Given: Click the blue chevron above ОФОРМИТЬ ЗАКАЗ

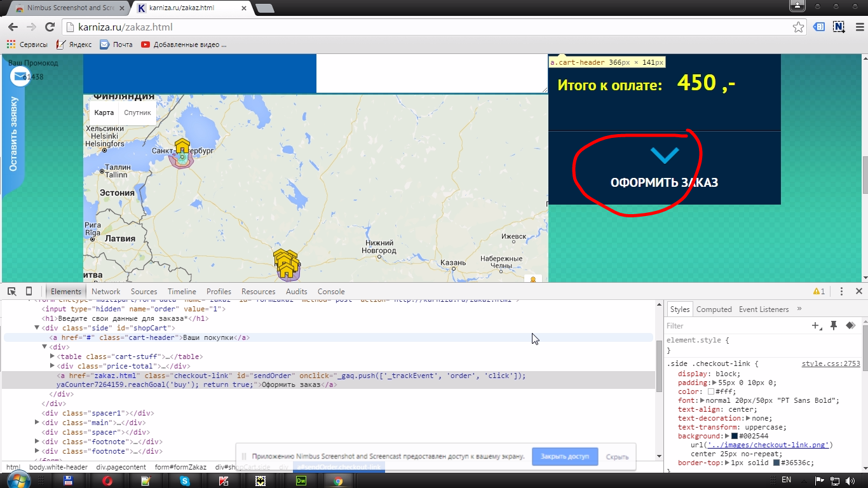Looking at the screenshot, I should 665,154.
